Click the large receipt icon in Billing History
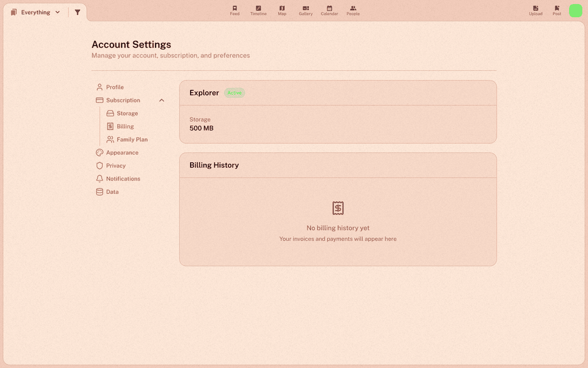Screen dimensions: 588x368 point(338,208)
